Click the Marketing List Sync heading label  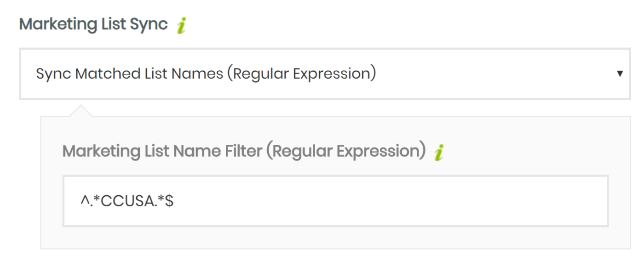[x=93, y=24]
